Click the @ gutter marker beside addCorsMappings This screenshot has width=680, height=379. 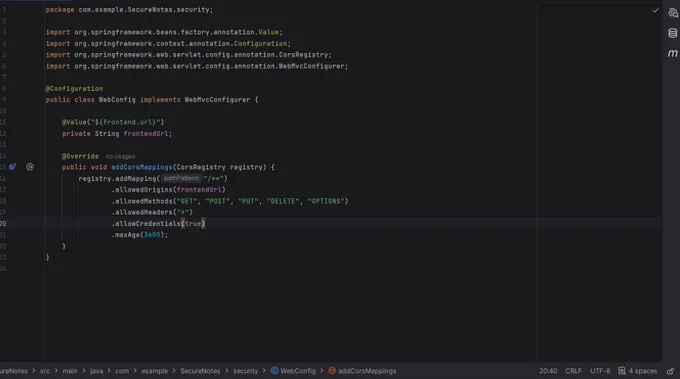(x=30, y=167)
